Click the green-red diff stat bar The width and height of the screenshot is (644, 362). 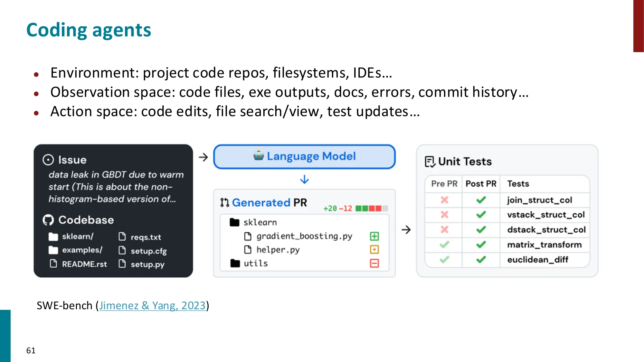point(371,209)
